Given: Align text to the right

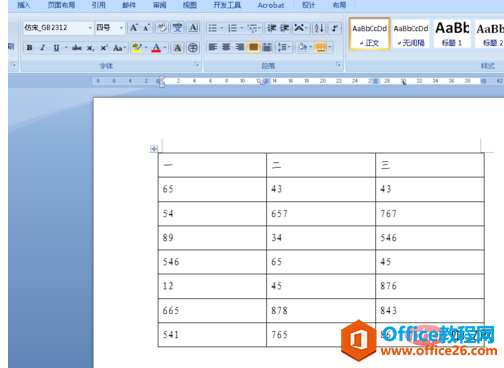Looking at the screenshot, I should [240, 47].
